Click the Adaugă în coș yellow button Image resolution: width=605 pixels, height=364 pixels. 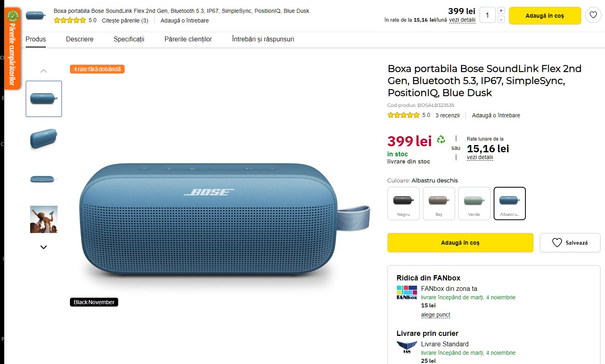[460, 243]
